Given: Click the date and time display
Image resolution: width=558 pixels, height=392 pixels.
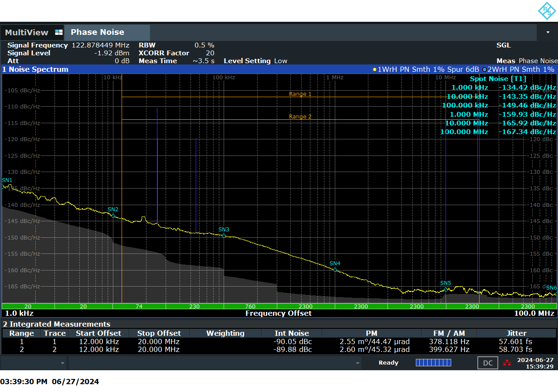Looking at the screenshot, I should tap(535, 363).
